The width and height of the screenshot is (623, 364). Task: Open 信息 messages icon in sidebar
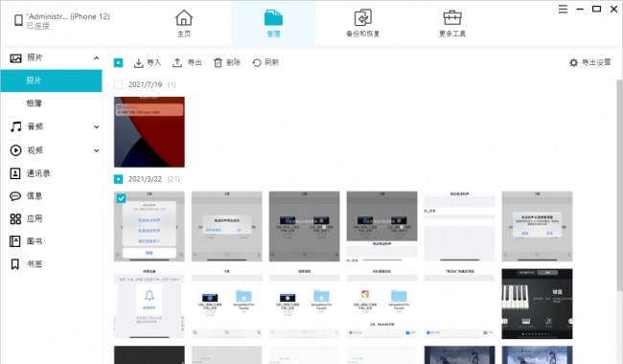click(x=15, y=196)
